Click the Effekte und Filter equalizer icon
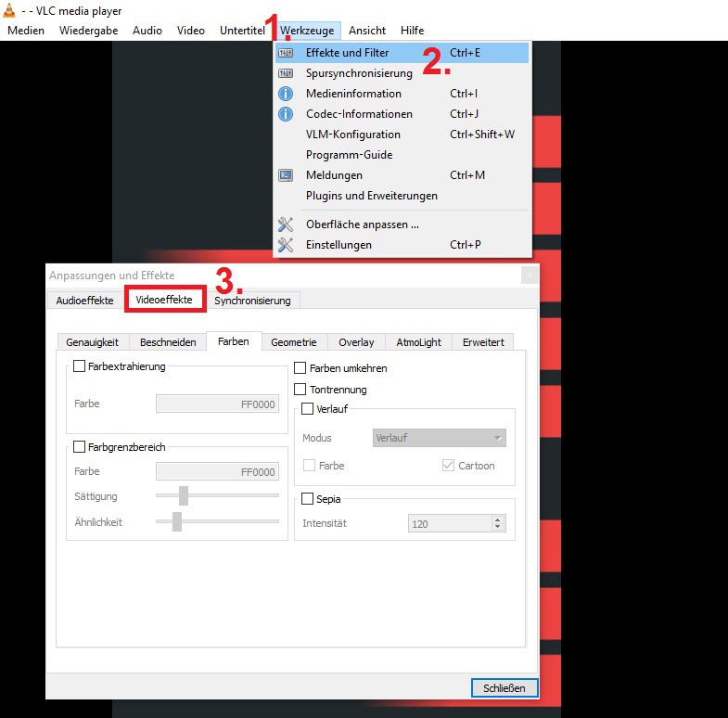Screen dimensions: 728x718 click(287, 53)
